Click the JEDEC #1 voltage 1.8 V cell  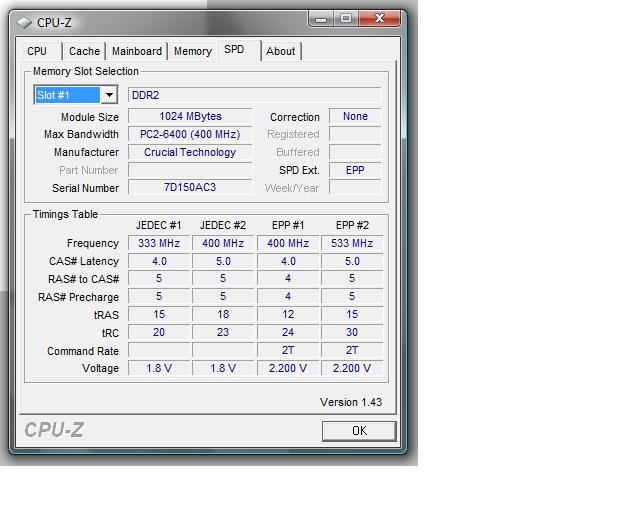pyautogui.click(x=159, y=368)
